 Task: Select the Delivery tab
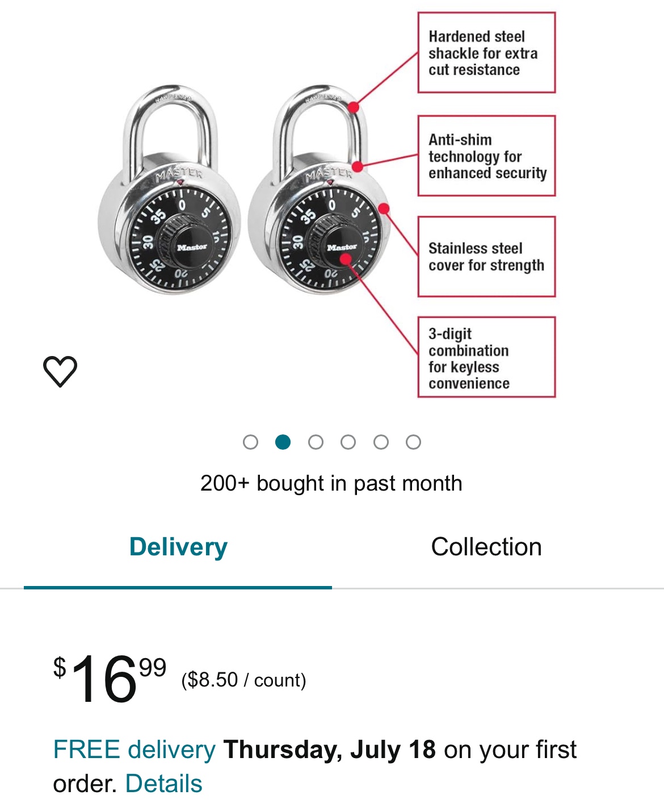tap(178, 547)
